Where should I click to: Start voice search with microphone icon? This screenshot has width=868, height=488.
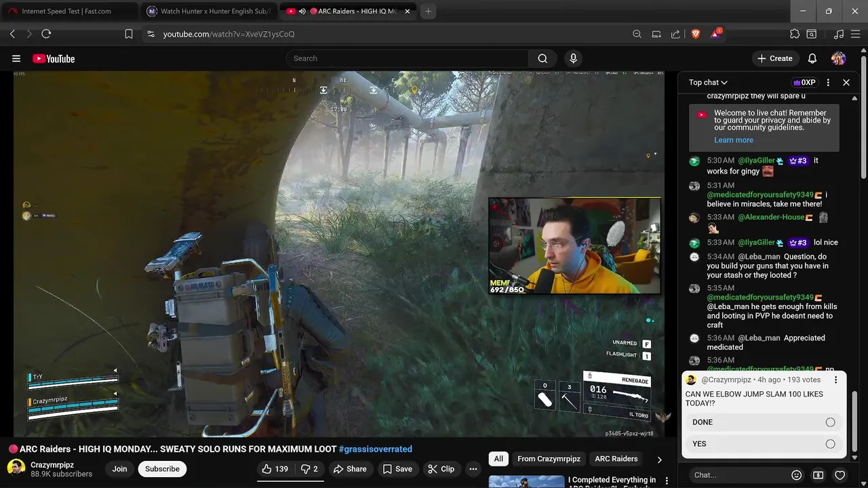pyautogui.click(x=573, y=59)
